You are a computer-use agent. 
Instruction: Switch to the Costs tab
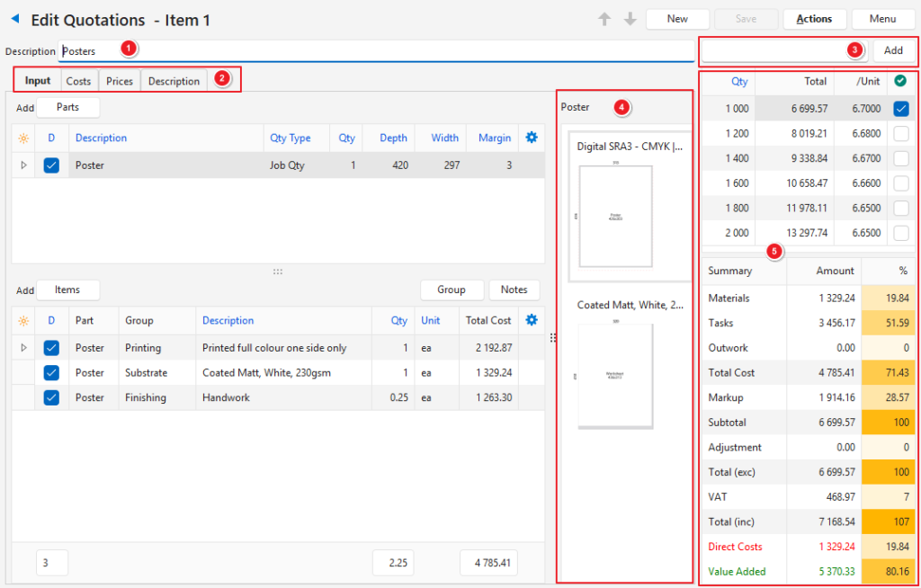point(78,81)
